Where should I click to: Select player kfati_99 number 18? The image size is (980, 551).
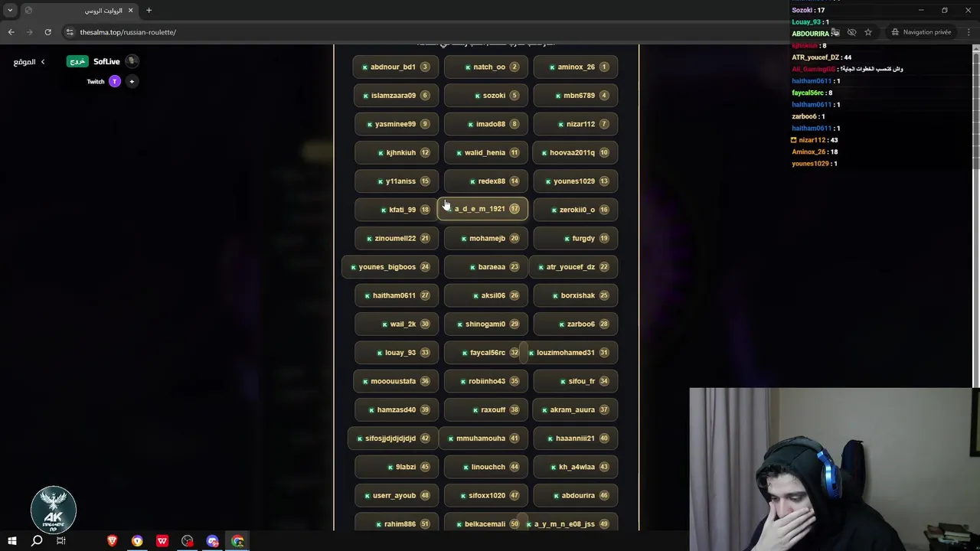click(x=396, y=210)
